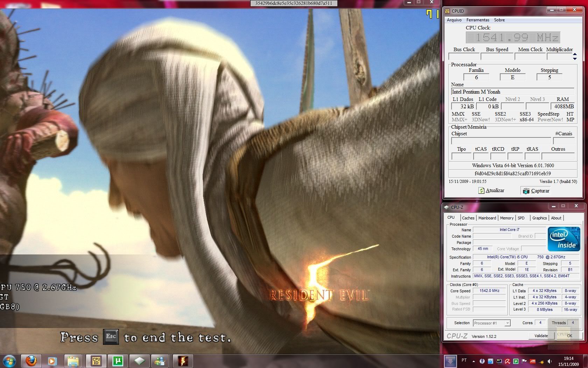Viewport: 588px width, 368px height.
Task: Click Atualizar button in CPUID window
Action: coord(491,190)
